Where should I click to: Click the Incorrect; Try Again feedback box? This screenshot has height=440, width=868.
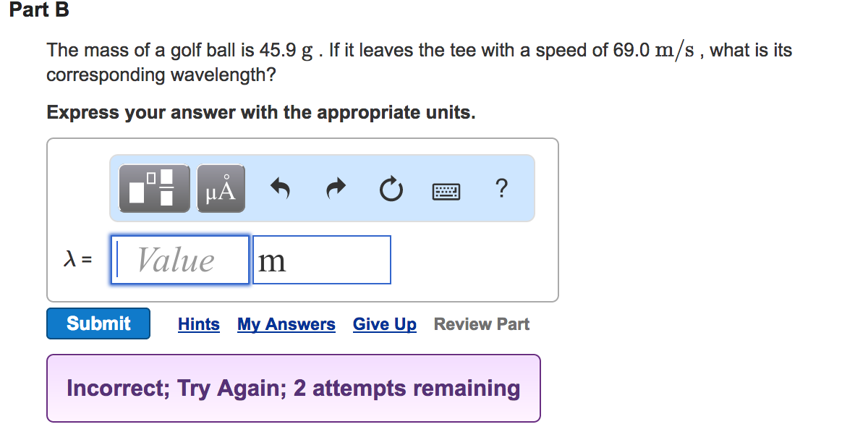point(293,388)
